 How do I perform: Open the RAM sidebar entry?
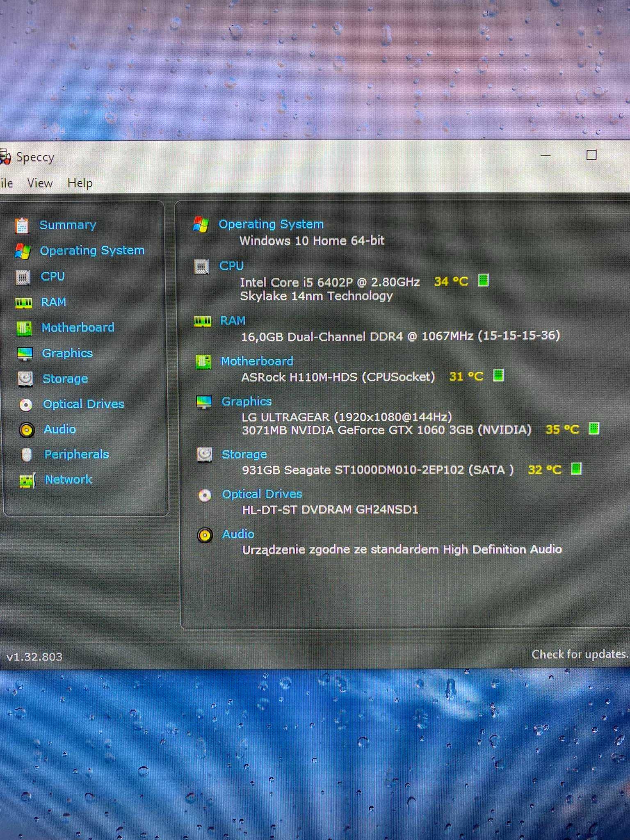pos(53,302)
